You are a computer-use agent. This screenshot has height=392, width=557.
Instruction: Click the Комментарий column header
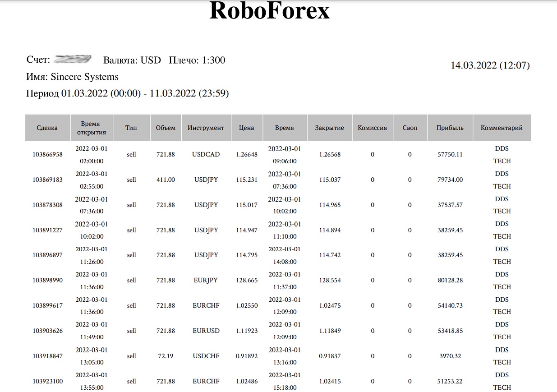tap(502, 128)
